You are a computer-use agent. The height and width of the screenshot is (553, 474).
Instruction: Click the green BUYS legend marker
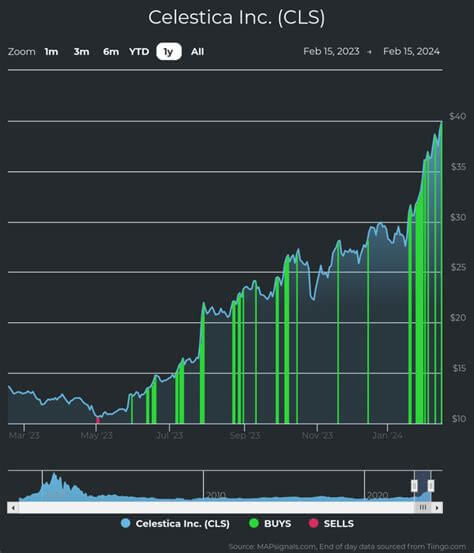[x=254, y=523]
